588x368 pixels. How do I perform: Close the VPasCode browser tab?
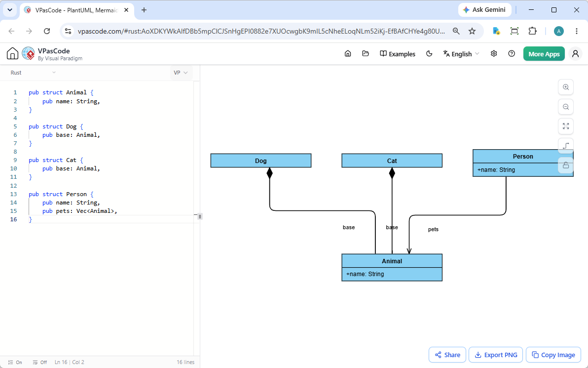pyautogui.click(x=126, y=10)
